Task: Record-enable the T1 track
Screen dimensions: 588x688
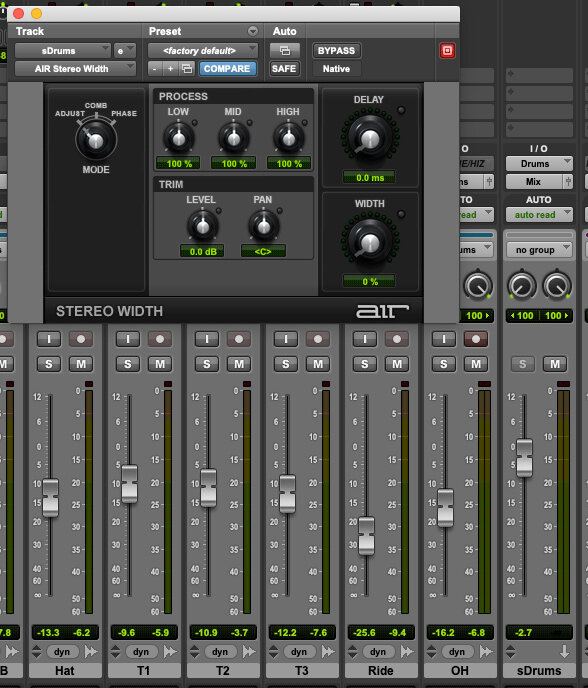Action: [x=160, y=339]
